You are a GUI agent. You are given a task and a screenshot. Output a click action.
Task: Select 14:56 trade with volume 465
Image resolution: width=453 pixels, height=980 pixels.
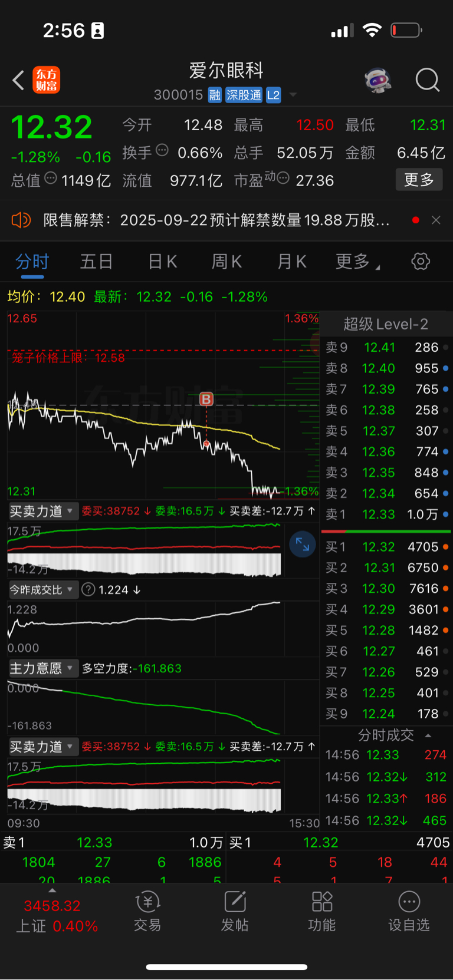click(x=387, y=820)
